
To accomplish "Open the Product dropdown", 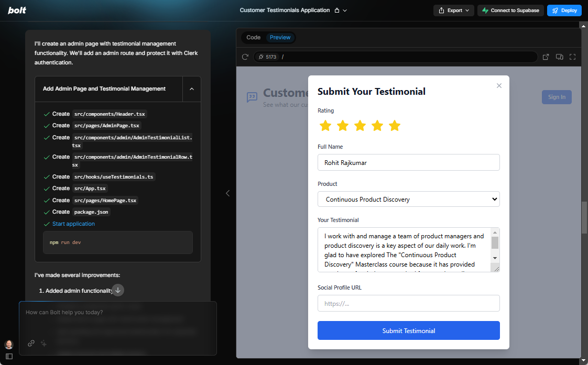I will click(408, 199).
